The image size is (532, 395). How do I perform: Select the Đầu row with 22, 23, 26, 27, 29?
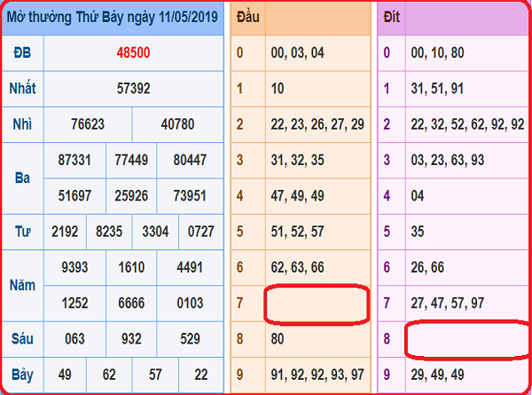coord(317,124)
